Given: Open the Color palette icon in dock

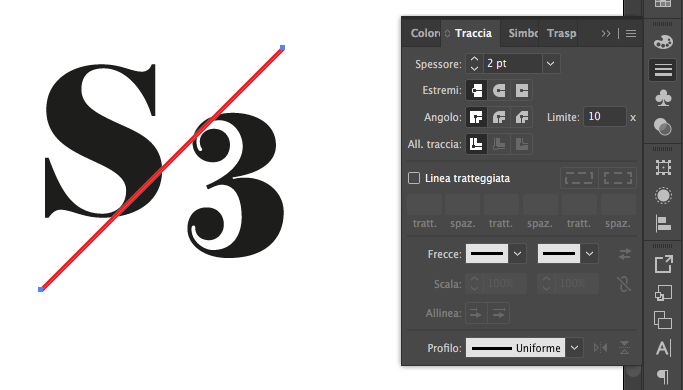Looking at the screenshot, I should pos(663,42).
